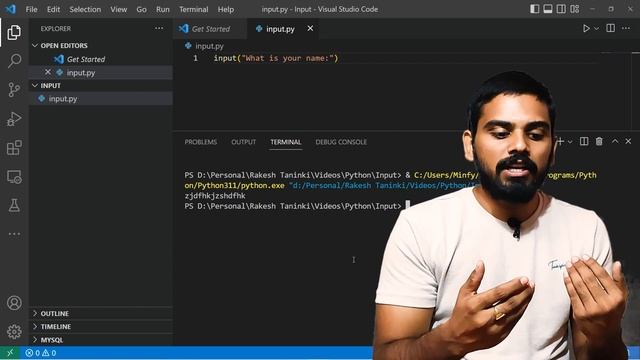The width and height of the screenshot is (640, 360).
Task: Select input.py in Open Editors list
Action: coord(101,72)
